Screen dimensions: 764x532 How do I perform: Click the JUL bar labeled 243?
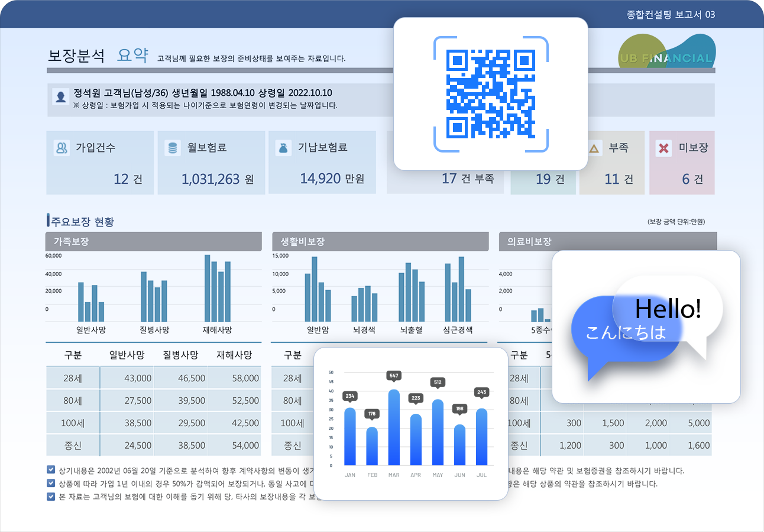[481, 437]
